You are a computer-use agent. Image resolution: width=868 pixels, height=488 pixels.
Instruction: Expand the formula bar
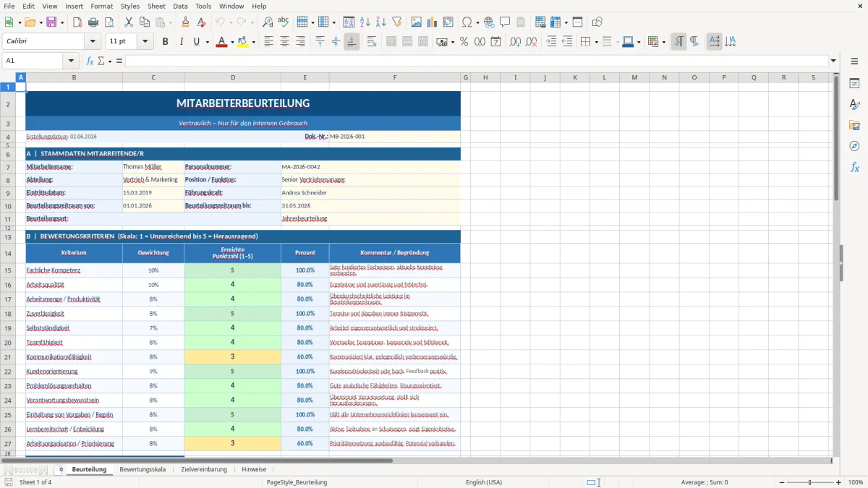click(834, 61)
